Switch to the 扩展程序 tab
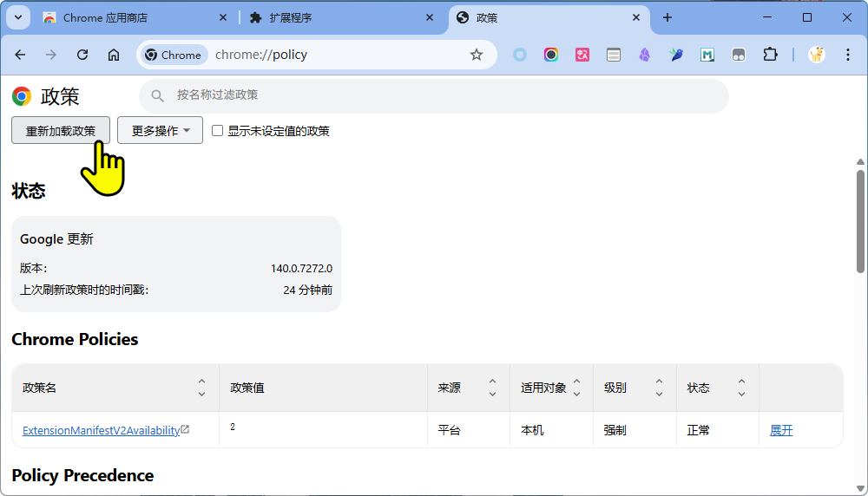Screen dimensions: 868x496 pyautogui.click(x=291, y=17)
